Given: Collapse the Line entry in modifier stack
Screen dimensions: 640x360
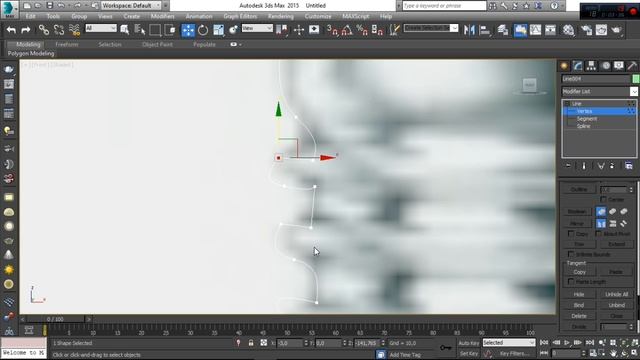Looking at the screenshot, I should point(567,104).
